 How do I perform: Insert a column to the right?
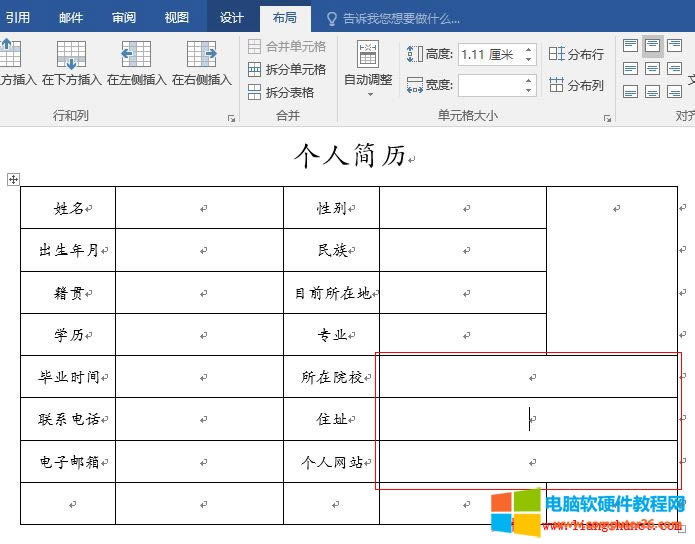pyautogui.click(x=202, y=63)
